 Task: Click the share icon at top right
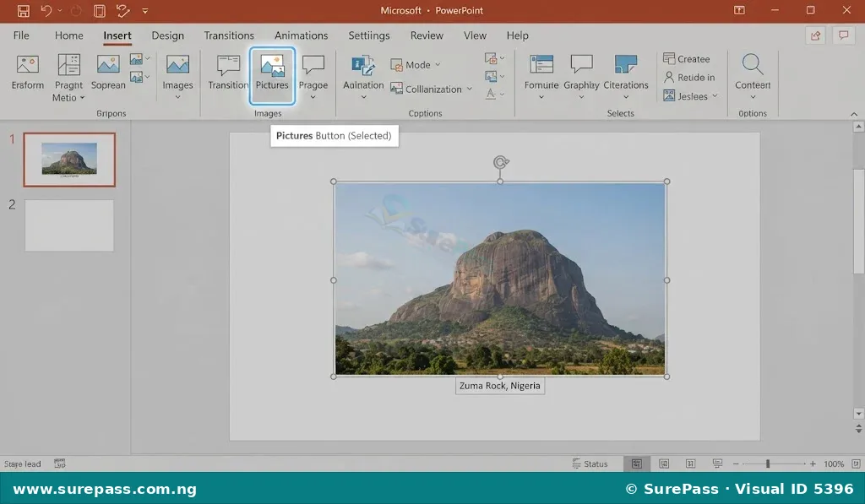coord(815,35)
